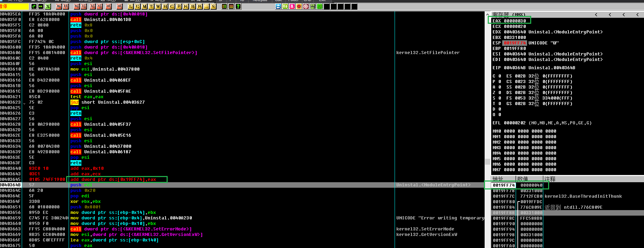Open Executable modules via the E icon
644x248 pixels.
click(x=138, y=7)
